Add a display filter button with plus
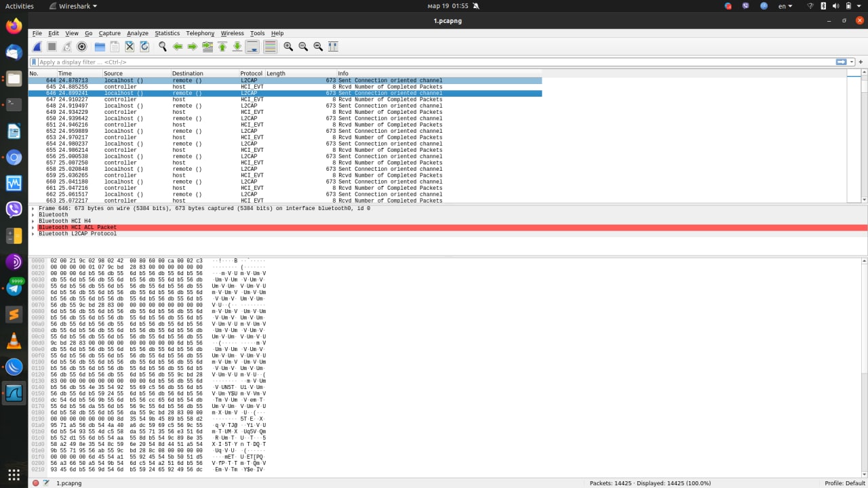 (x=861, y=62)
